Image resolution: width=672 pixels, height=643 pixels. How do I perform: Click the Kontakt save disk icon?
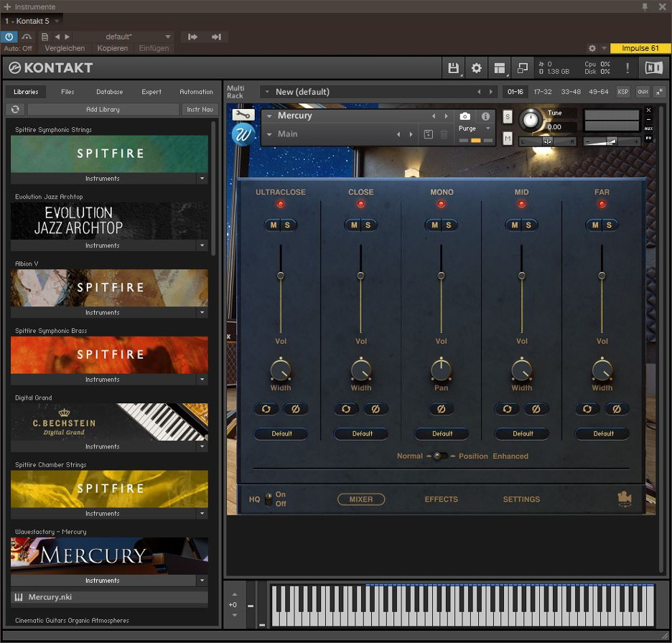[453, 68]
